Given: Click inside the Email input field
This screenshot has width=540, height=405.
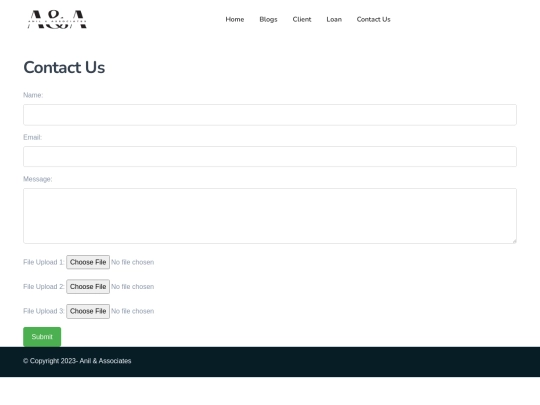Looking at the screenshot, I should point(270,157).
